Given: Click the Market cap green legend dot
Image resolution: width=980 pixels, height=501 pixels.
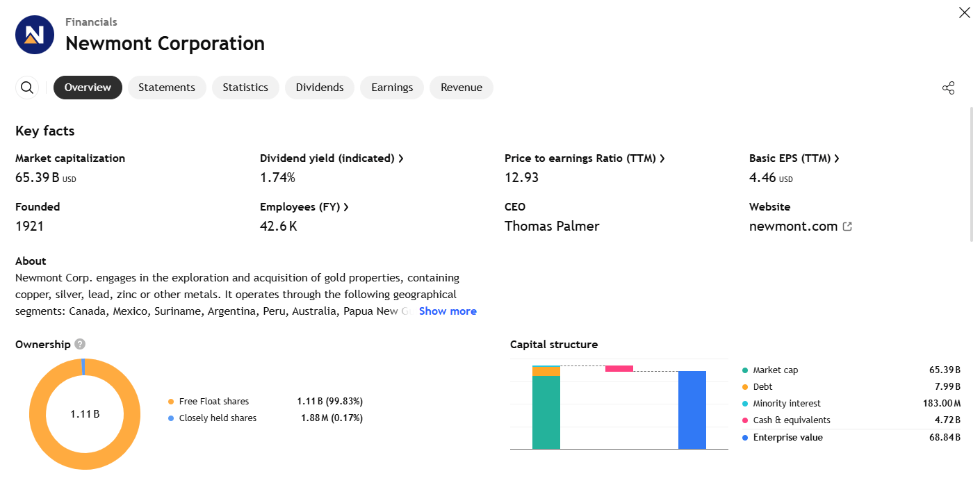Looking at the screenshot, I should pyautogui.click(x=746, y=370).
